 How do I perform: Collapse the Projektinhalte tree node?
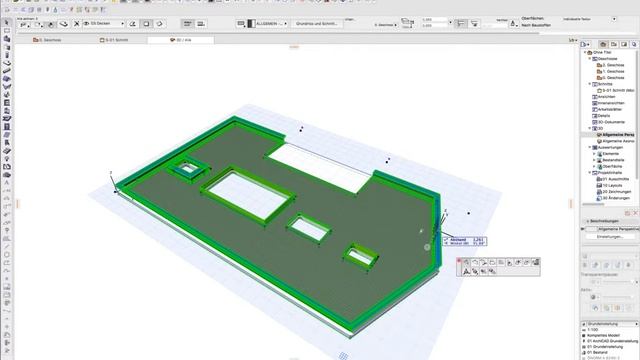coord(589,173)
